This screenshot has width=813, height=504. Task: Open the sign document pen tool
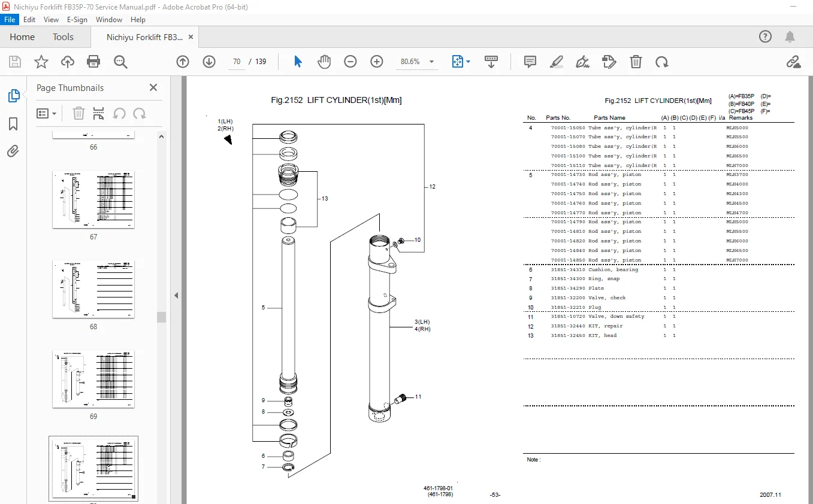pos(582,62)
